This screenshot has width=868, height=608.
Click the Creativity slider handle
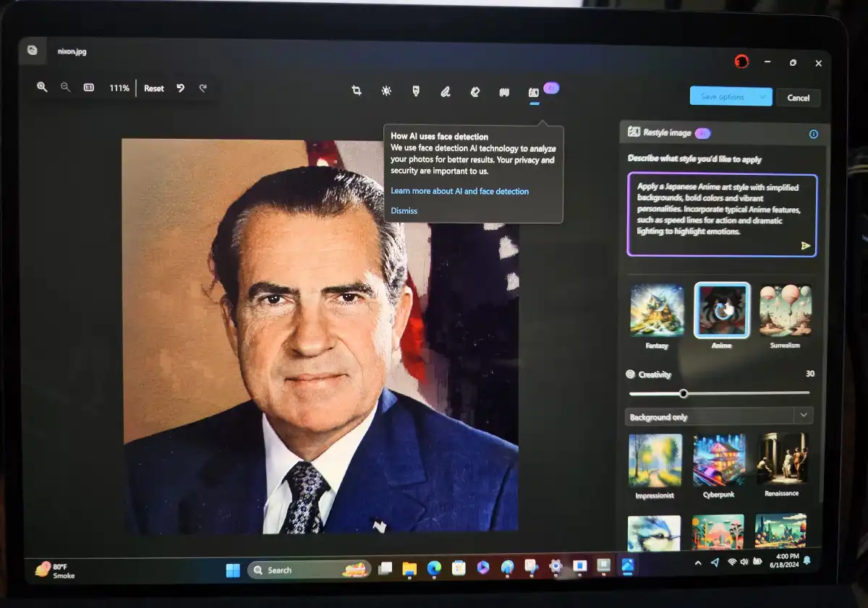pos(683,393)
